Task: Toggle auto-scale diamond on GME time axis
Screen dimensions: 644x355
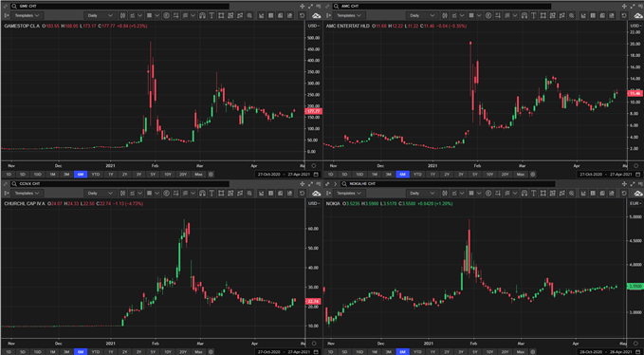Action: [314, 165]
